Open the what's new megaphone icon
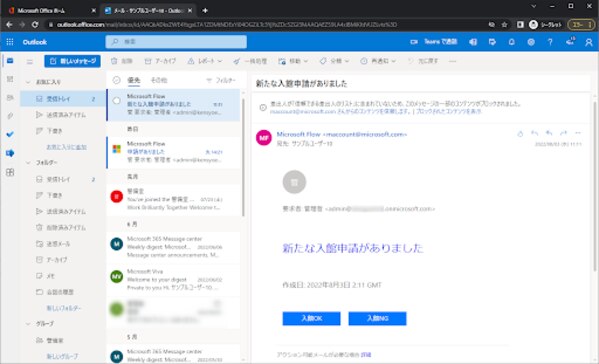The image size is (599, 364). [570, 41]
